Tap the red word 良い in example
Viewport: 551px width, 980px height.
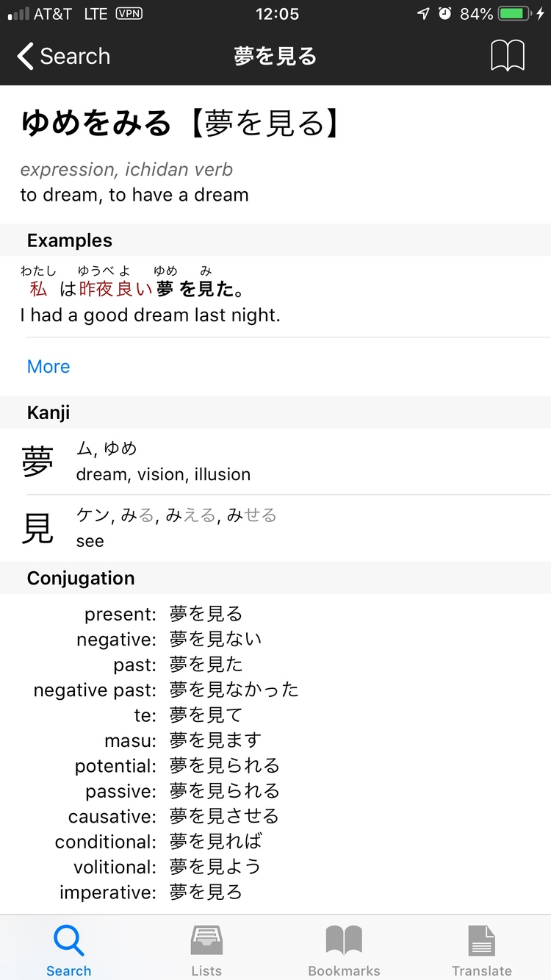tap(134, 290)
